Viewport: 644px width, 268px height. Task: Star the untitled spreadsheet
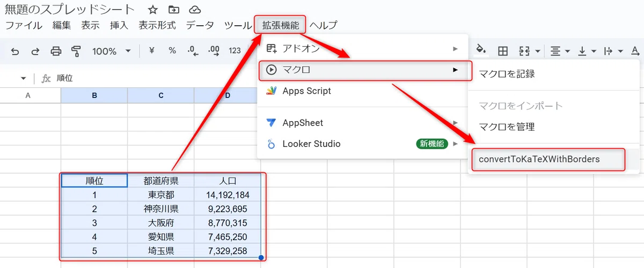[153, 10]
